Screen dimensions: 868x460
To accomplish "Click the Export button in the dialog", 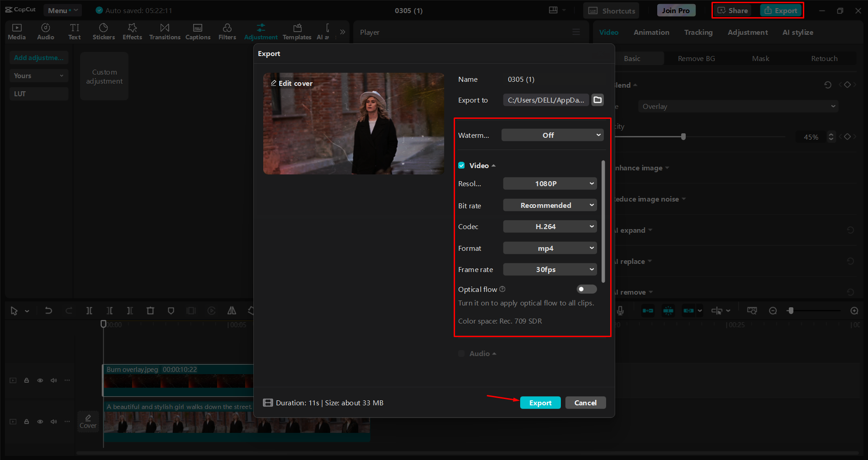I will 540,403.
